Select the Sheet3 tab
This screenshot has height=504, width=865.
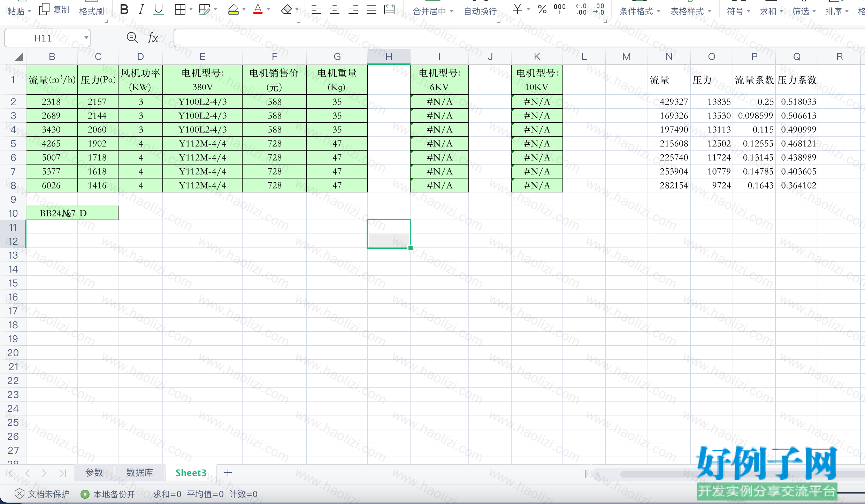(191, 473)
